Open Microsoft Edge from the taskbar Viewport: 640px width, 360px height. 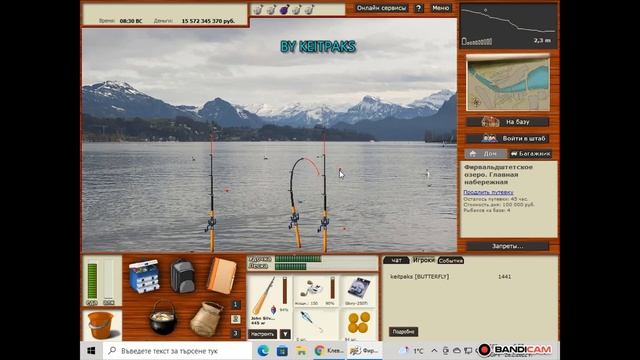tap(263, 351)
